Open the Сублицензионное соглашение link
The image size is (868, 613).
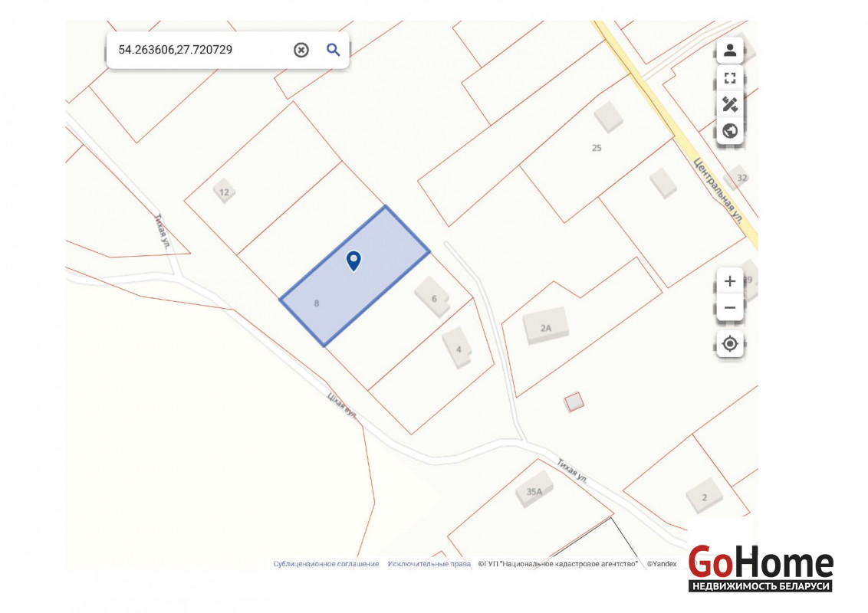pos(326,564)
